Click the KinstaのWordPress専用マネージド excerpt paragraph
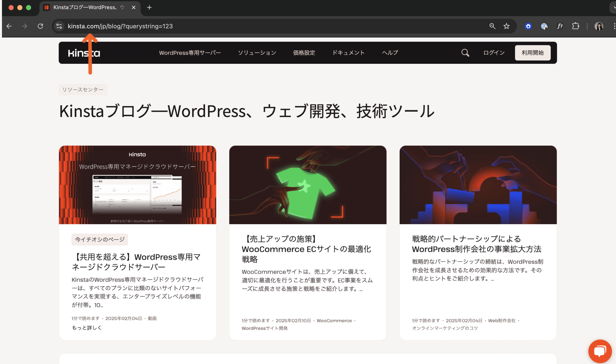 138,292
